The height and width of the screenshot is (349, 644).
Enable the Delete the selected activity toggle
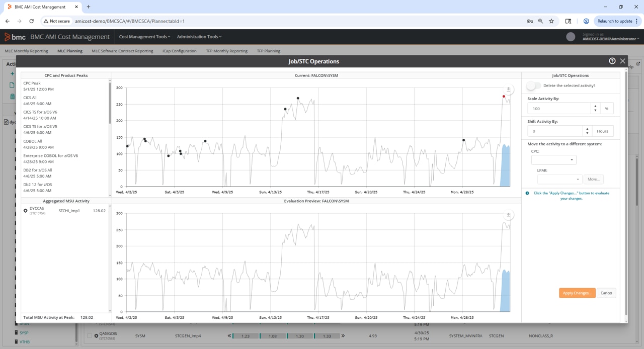[533, 86]
